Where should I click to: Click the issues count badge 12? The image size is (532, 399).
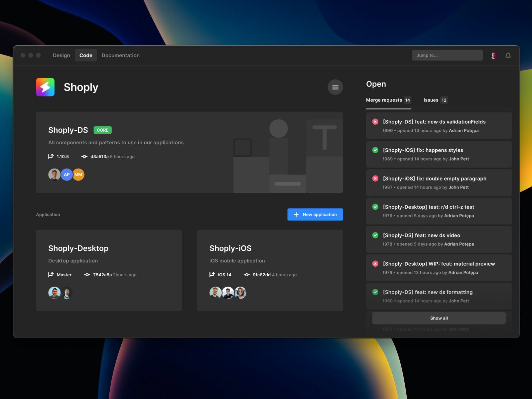[444, 100]
